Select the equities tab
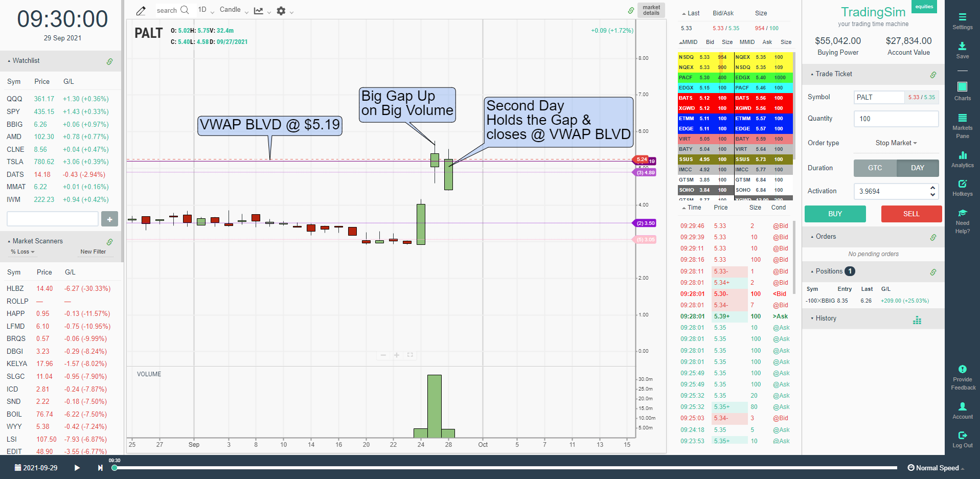Image resolution: width=980 pixels, height=479 pixels. [x=924, y=6]
